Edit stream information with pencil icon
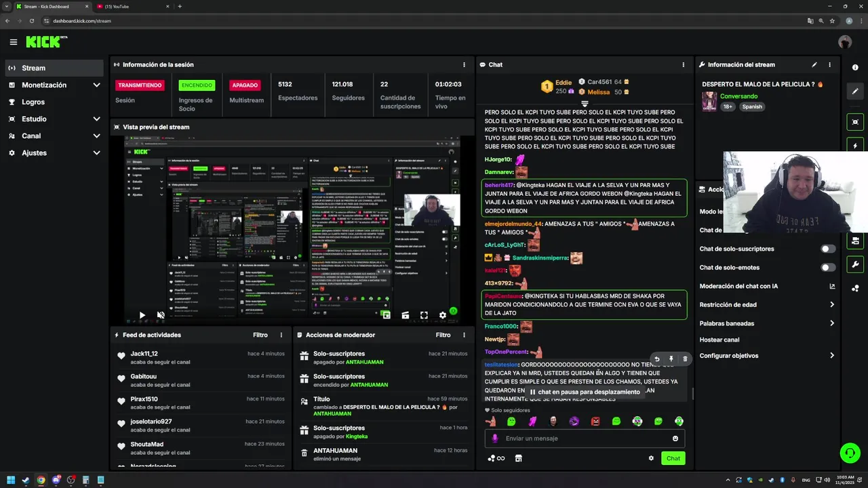The image size is (868, 488). pyautogui.click(x=814, y=65)
